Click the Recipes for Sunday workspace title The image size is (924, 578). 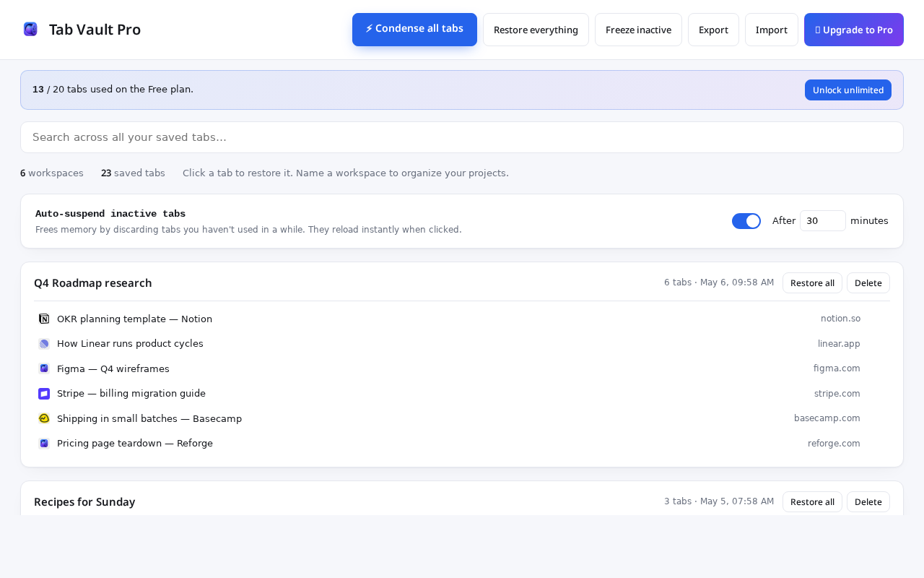84,502
